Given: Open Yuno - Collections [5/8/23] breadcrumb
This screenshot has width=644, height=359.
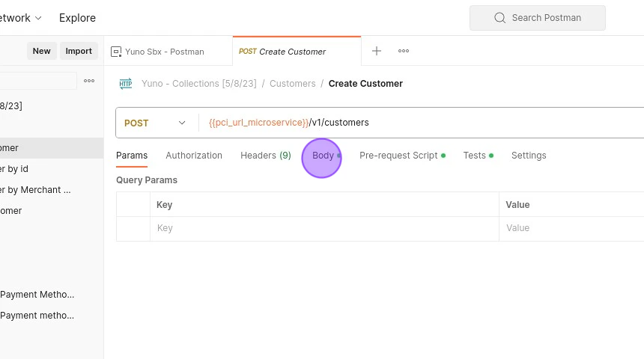Looking at the screenshot, I should tap(198, 84).
